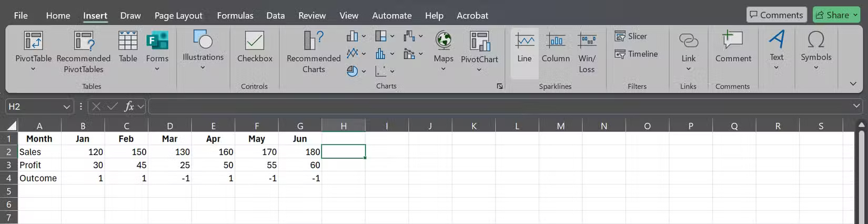Click the Share button

(836, 15)
